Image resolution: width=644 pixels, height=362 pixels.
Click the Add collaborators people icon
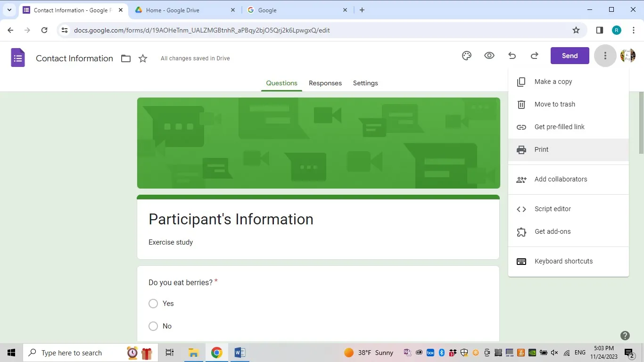521,180
